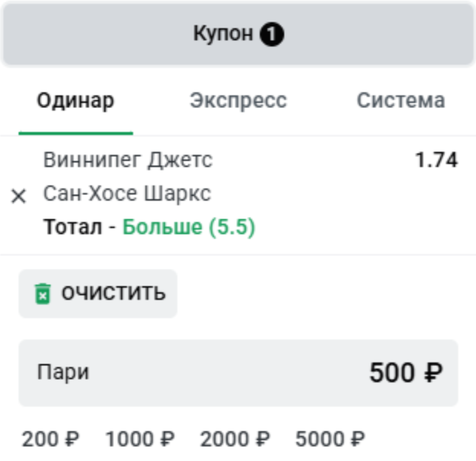Screen dimensions: 476x461
Task: Click the black coupon counter badge
Action: click(x=272, y=34)
